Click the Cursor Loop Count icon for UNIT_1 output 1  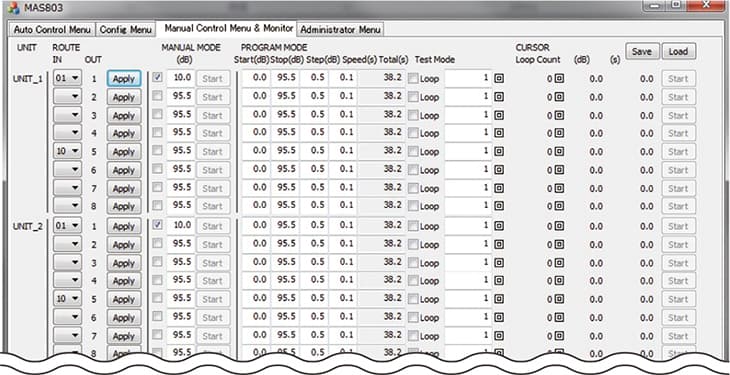coord(559,79)
